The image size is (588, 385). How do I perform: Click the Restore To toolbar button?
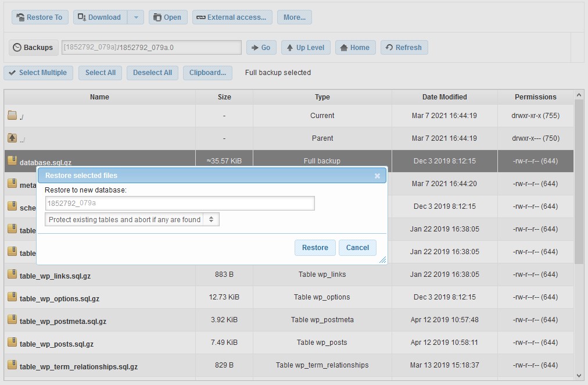tap(40, 17)
